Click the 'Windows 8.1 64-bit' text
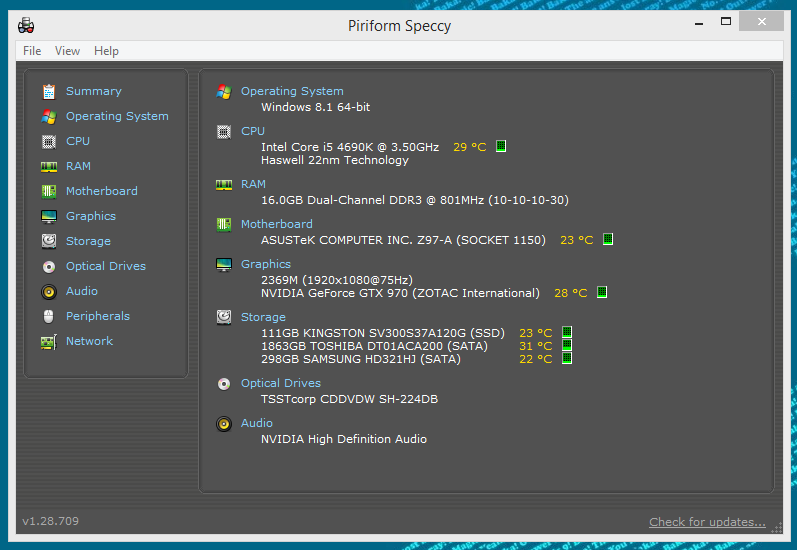This screenshot has width=797, height=550. pyautogui.click(x=316, y=107)
